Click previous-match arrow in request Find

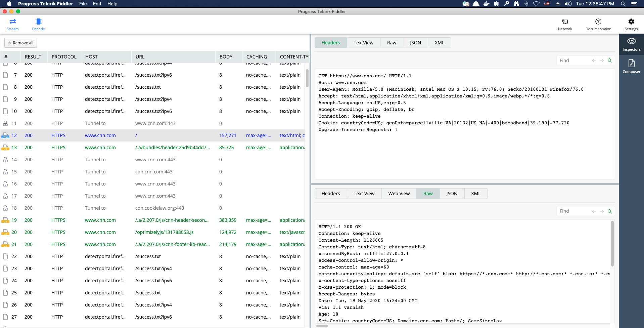tap(594, 60)
